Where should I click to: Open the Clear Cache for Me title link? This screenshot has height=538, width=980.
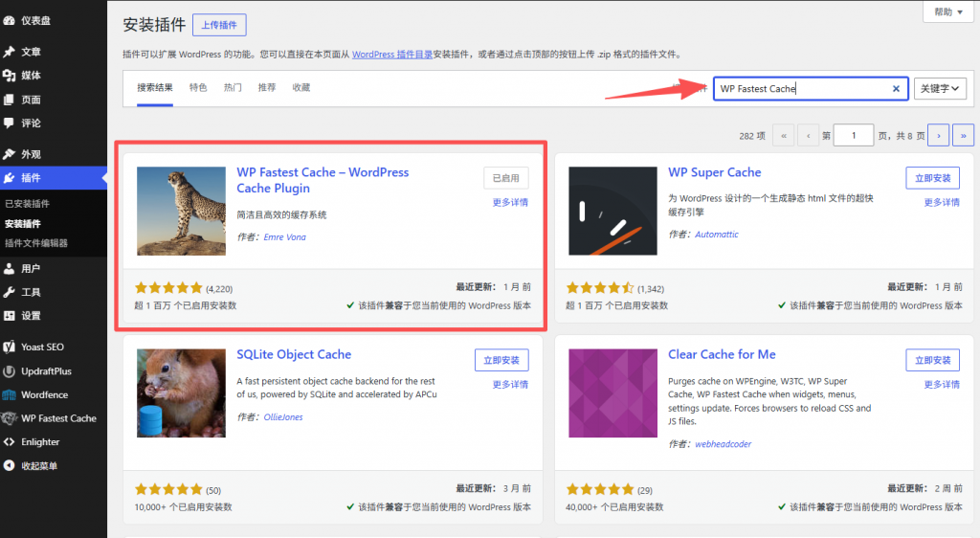pos(722,354)
